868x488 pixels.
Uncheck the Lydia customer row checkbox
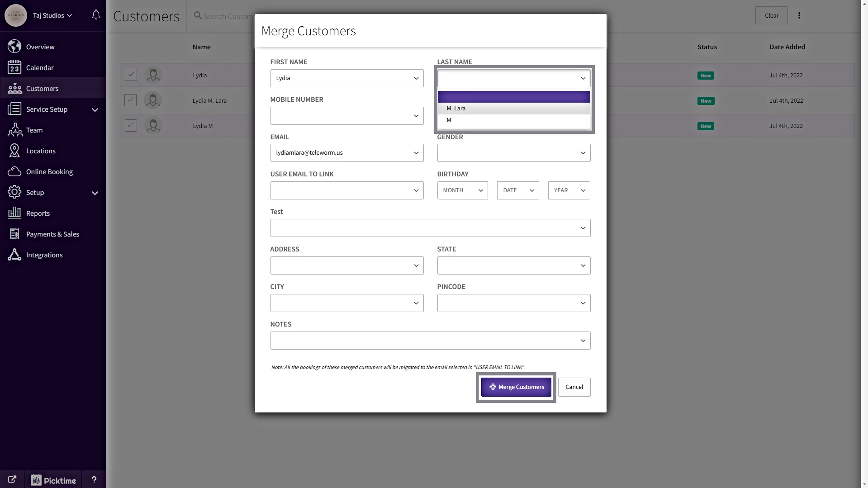[x=131, y=75]
